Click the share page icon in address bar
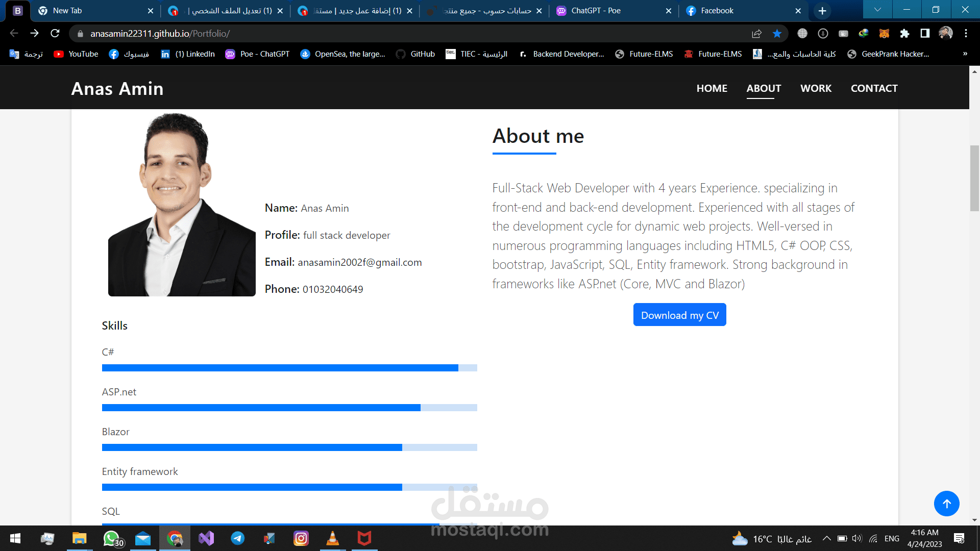Screen dimensions: 980x551 click(x=756, y=34)
